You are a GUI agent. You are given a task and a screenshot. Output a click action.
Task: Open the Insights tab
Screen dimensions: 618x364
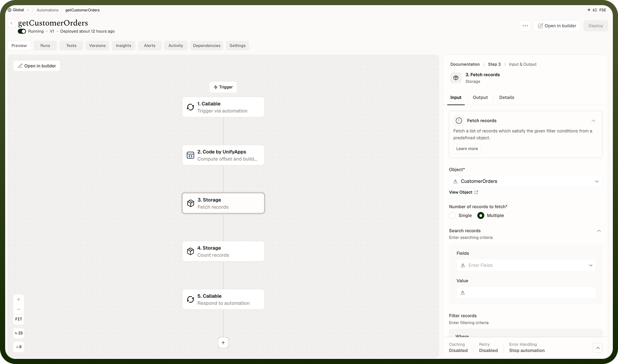[124, 45]
